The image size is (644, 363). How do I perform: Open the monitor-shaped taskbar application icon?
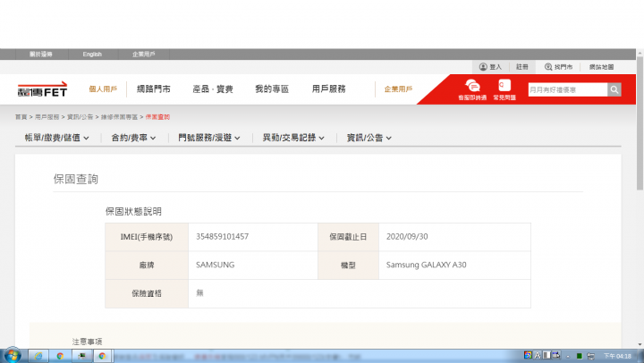pos(81,356)
